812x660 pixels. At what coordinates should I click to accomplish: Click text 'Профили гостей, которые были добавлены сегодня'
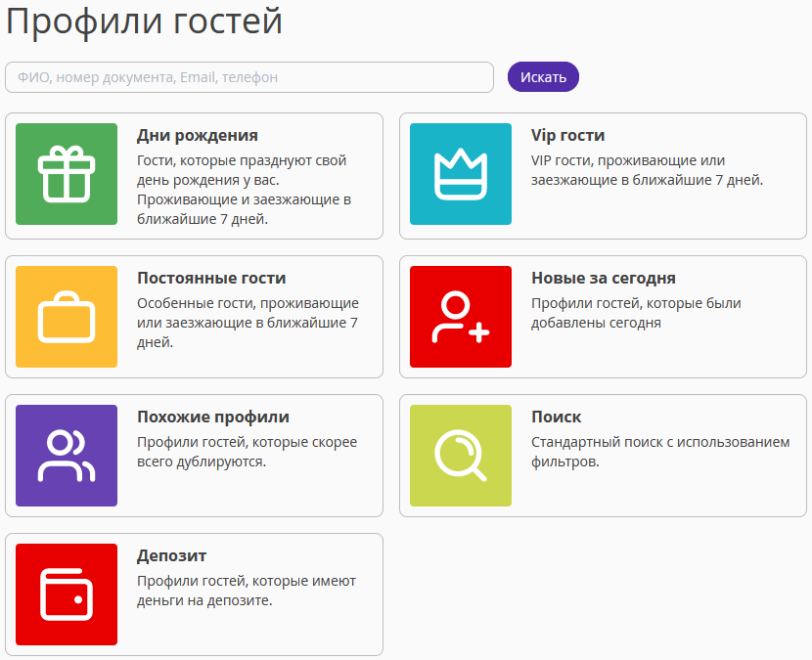[x=636, y=313]
